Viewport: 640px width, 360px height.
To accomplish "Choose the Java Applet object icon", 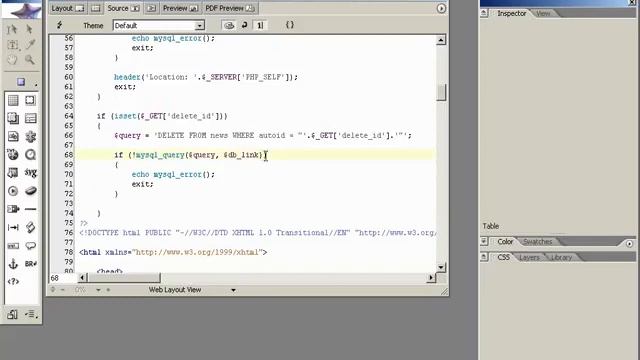I will [30, 191].
